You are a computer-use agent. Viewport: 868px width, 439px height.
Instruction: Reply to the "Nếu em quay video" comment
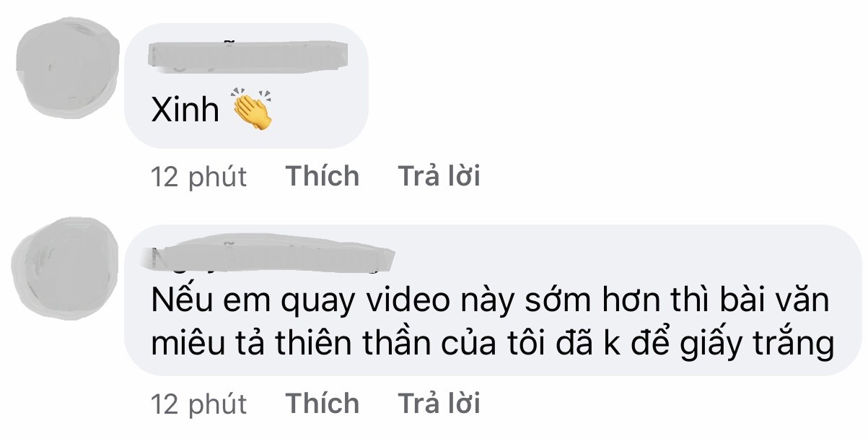coord(439,404)
